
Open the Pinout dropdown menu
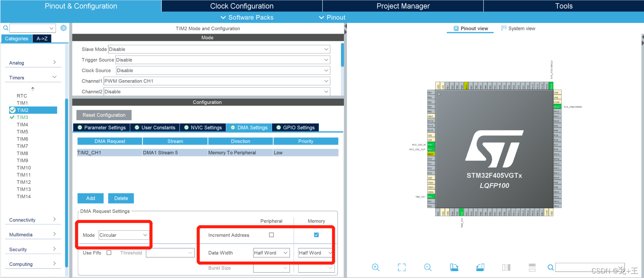click(x=332, y=17)
